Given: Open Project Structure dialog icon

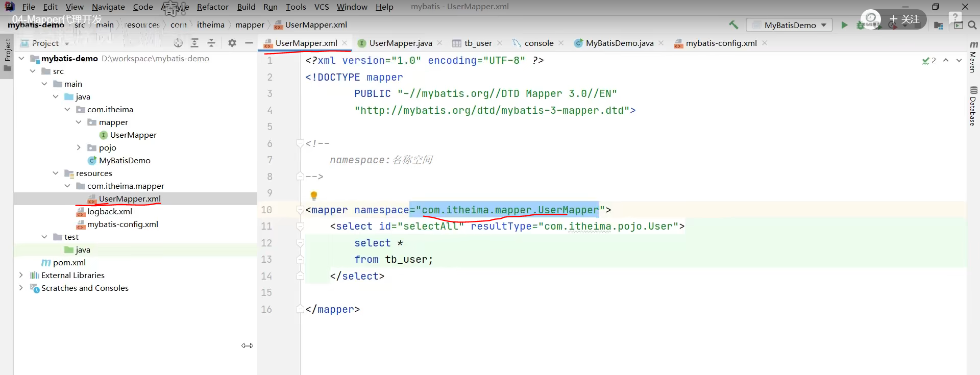Looking at the screenshot, I should pos(939,25).
